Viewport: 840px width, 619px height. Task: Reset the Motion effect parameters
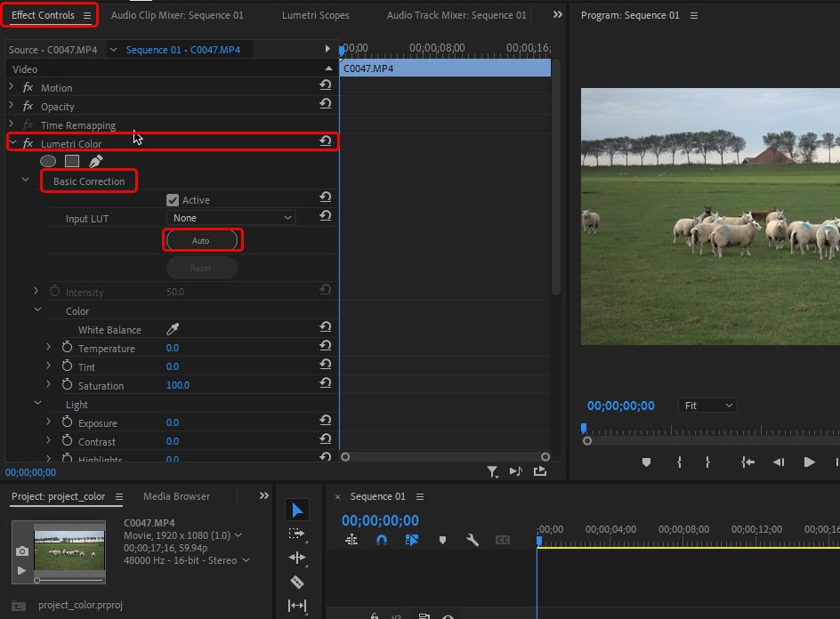(326, 86)
